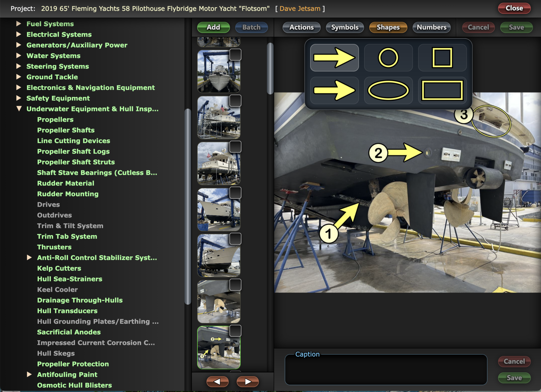Toggle checkbox on the third yacht thumbnail
Viewport: 541px width, 392px height.
click(x=235, y=147)
